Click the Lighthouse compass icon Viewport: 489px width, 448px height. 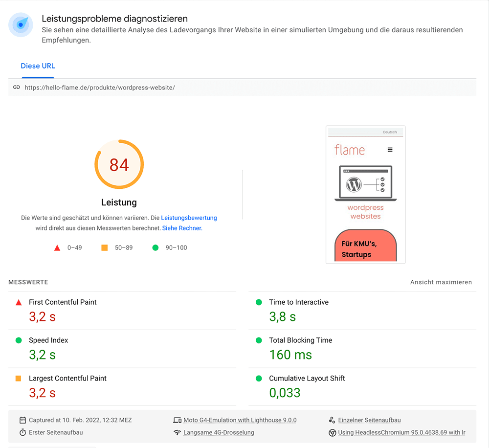(x=21, y=24)
